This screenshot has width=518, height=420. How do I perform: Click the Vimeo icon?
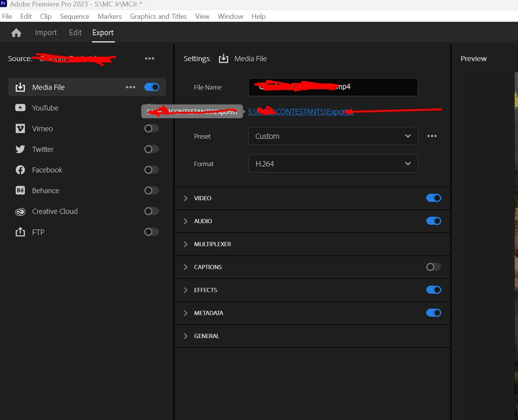[x=20, y=129]
